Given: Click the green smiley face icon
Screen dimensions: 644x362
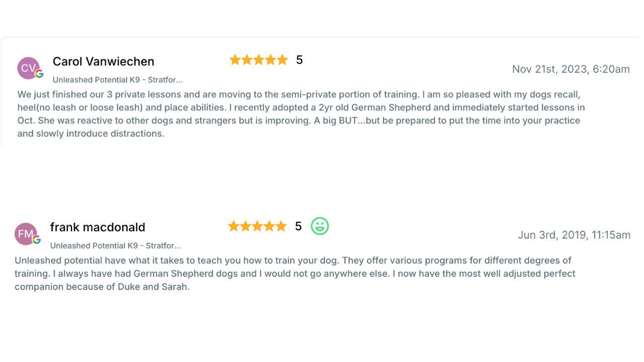Looking at the screenshot, I should pyautogui.click(x=319, y=226).
